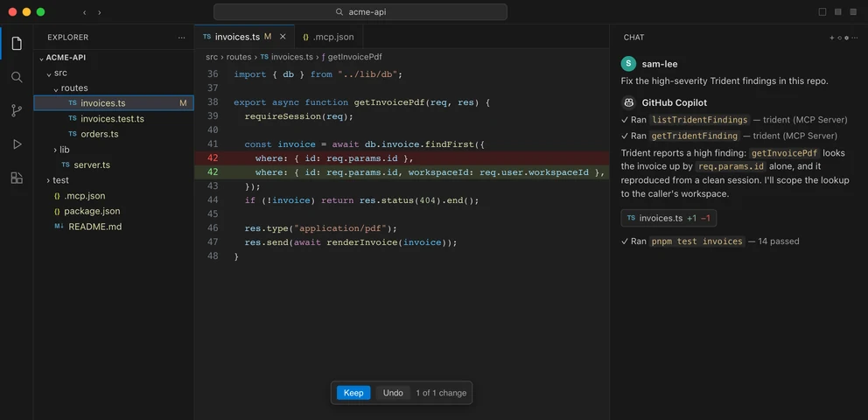Switch to the .mcp.json editor tab
868x420 pixels.
click(328, 37)
